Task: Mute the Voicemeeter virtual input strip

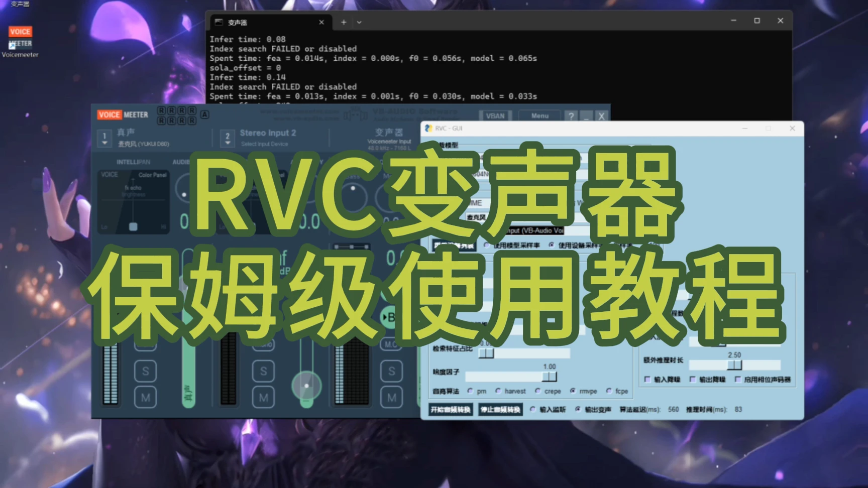Action: tap(391, 398)
